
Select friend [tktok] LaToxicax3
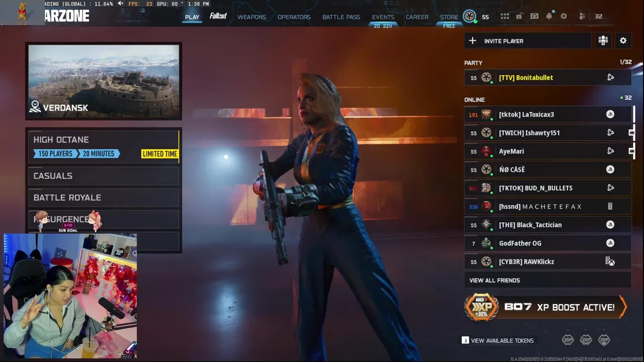pos(547,114)
